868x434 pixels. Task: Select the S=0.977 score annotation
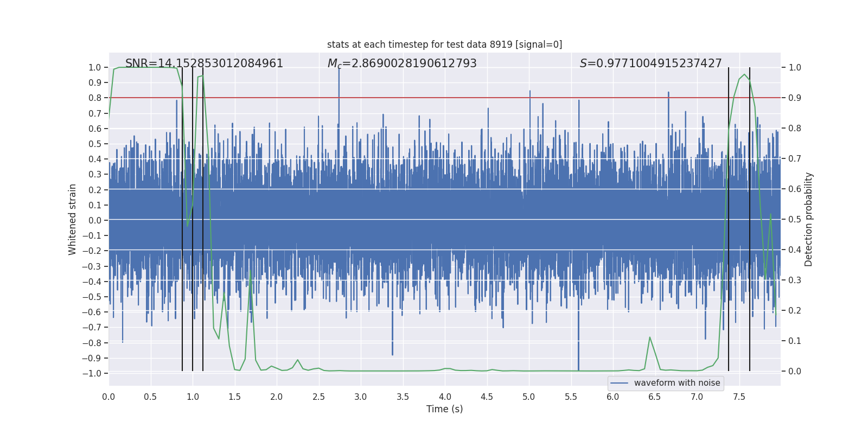click(x=650, y=63)
